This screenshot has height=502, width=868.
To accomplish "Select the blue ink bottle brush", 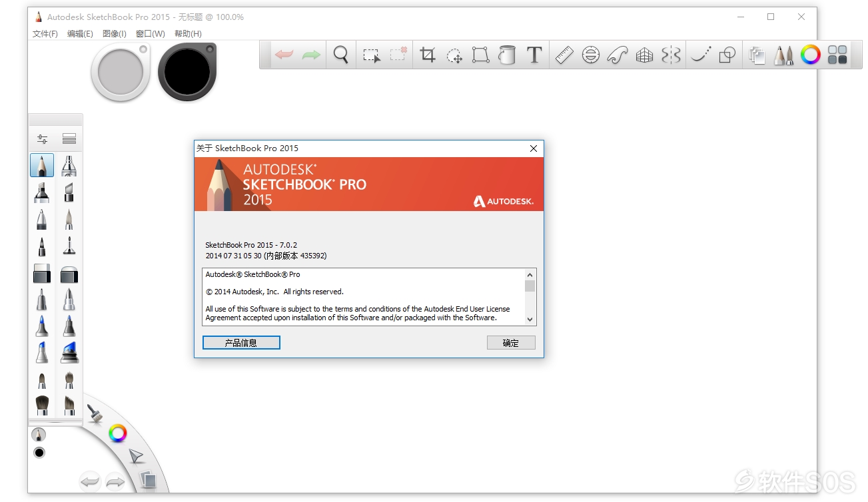I will tap(69, 353).
